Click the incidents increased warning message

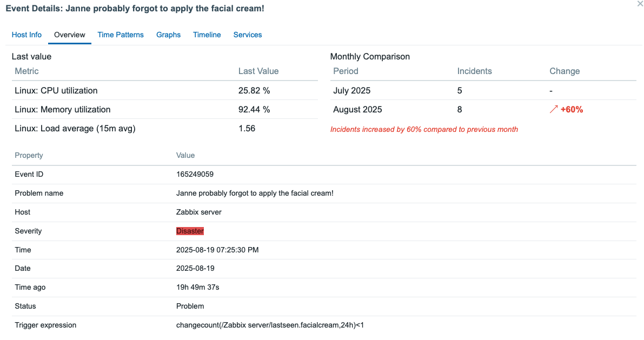click(424, 129)
